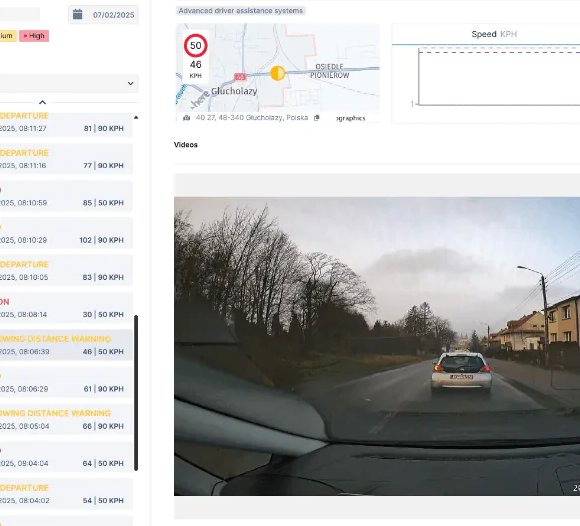
Task: Click the event list scrollbar thumb
Action: coord(136,393)
